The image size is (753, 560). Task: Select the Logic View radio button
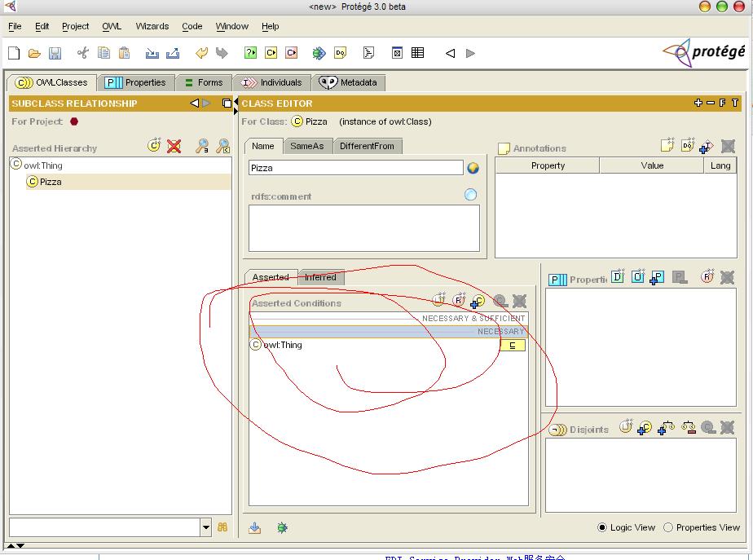[601, 527]
